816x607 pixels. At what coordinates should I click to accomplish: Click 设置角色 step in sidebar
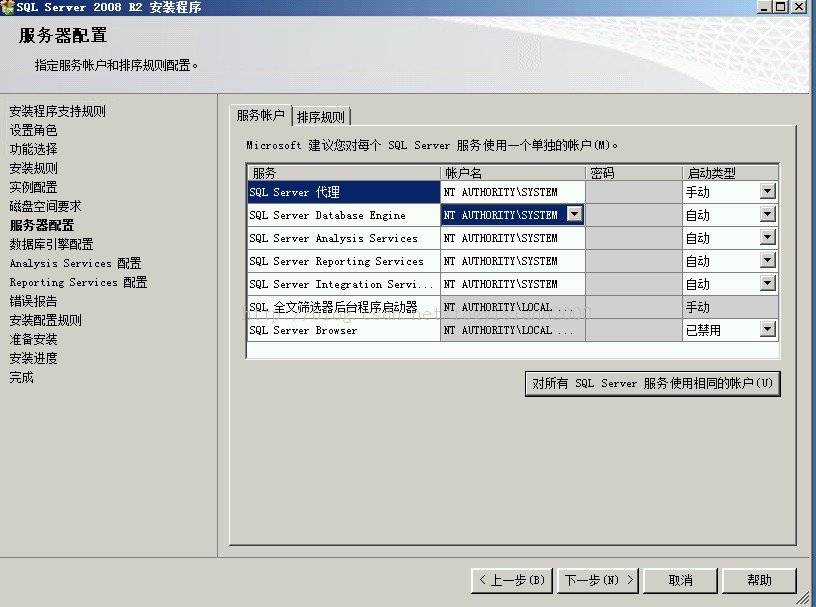pos(33,130)
